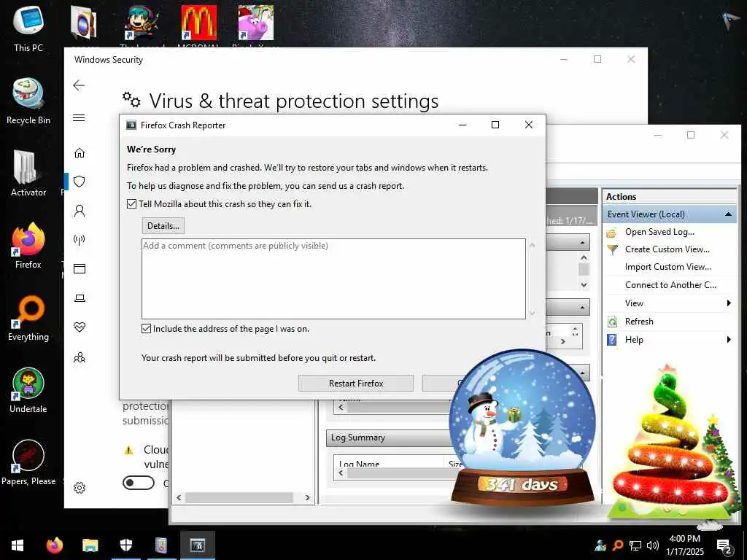
Task: Click the Details button in Crash Reporter
Action: pyautogui.click(x=163, y=226)
